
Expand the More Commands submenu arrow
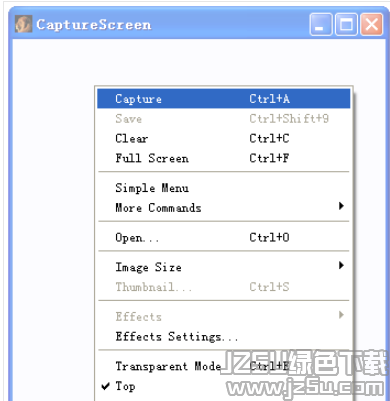pyautogui.click(x=341, y=206)
